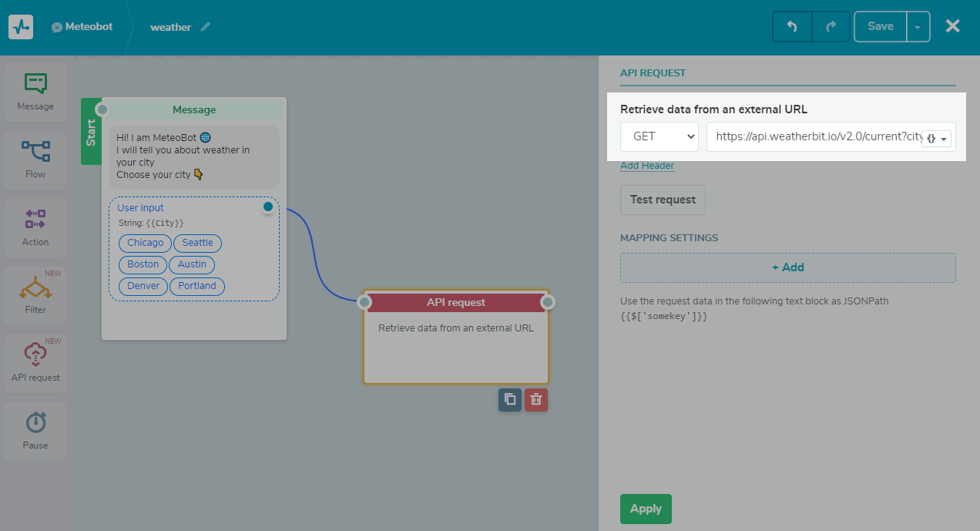The width and height of the screenshot is (980, 531).
Task: Pick the API request sidebar block
Action: (35, 363)
